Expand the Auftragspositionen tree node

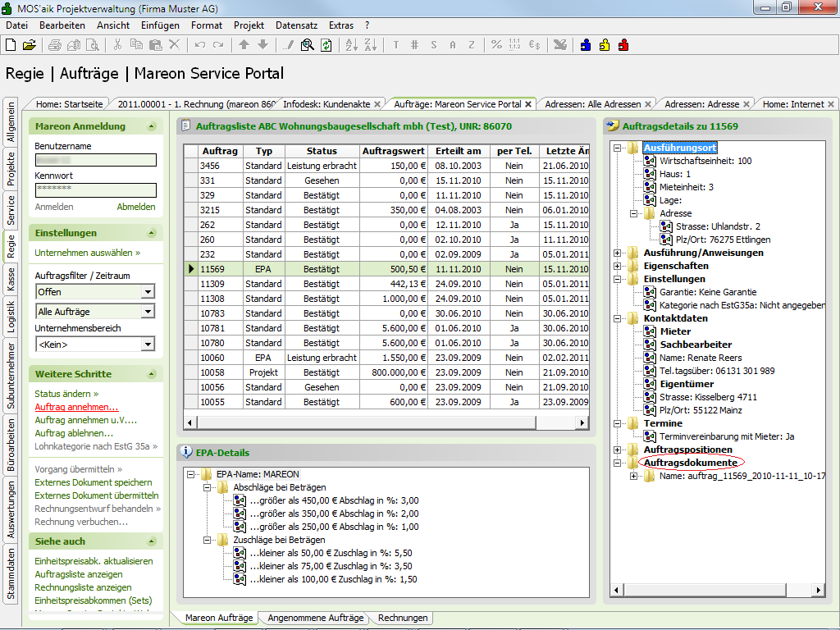617,450
